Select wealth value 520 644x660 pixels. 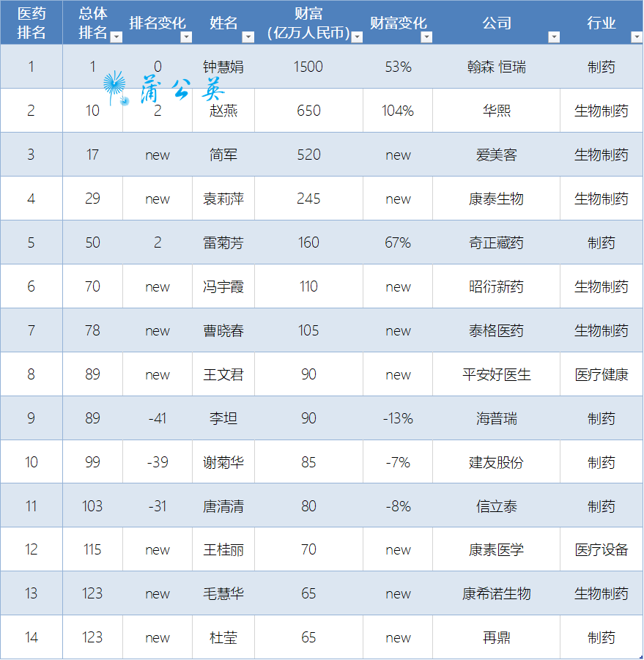(308, 155)
